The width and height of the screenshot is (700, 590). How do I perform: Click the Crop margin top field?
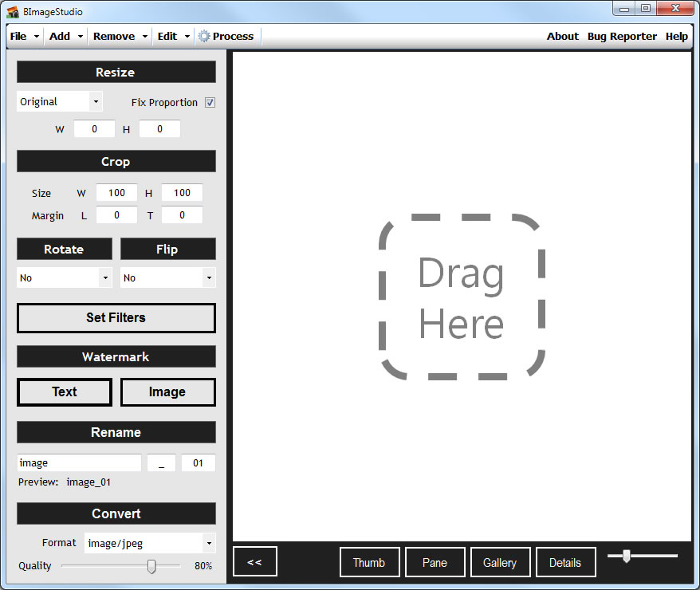182,215
